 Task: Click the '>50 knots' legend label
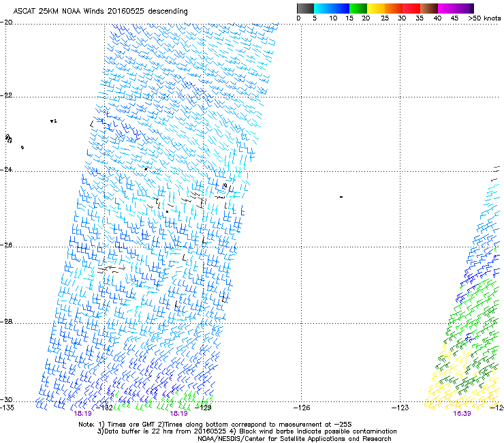[484, 18]
